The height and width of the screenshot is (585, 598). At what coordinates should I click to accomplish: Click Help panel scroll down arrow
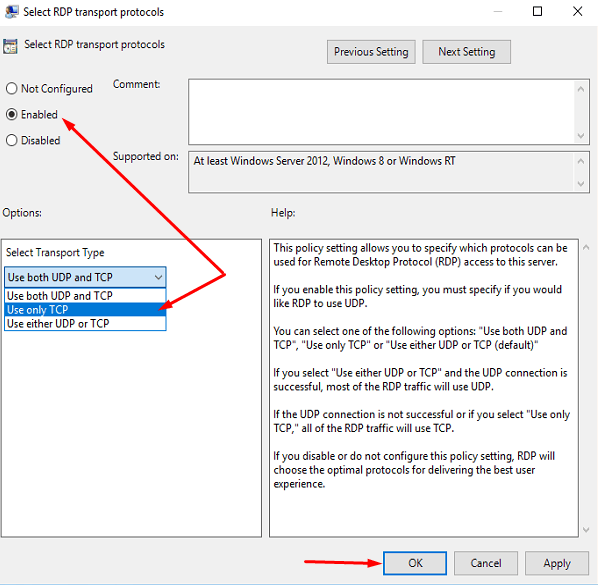(x=587, y=530)
